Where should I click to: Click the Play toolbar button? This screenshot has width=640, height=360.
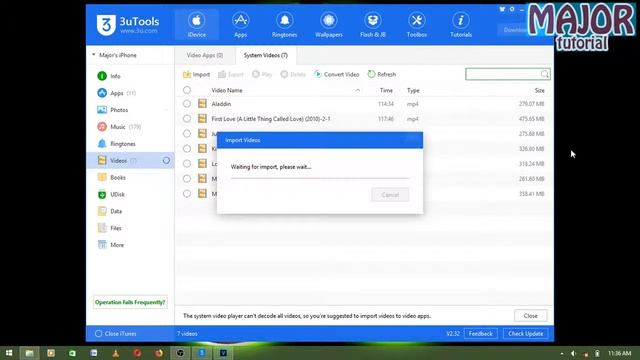(262, 74)
